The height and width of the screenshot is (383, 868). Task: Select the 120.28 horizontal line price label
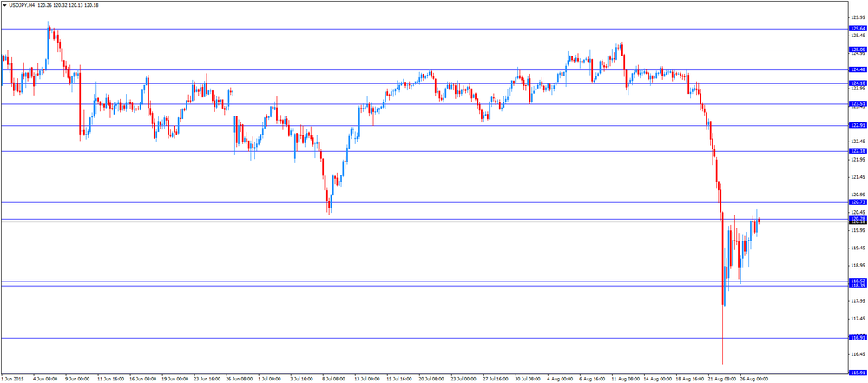coord(858,218)
